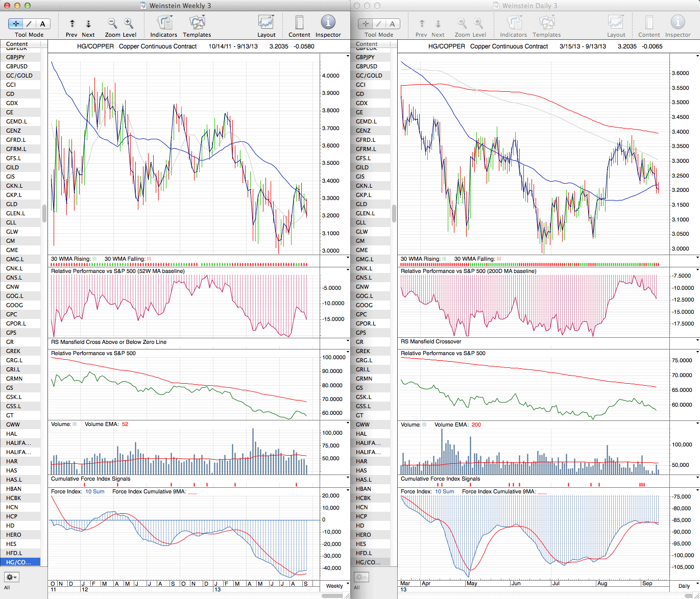Click Next arrow in Weekly window toolbar

(88, 23)
